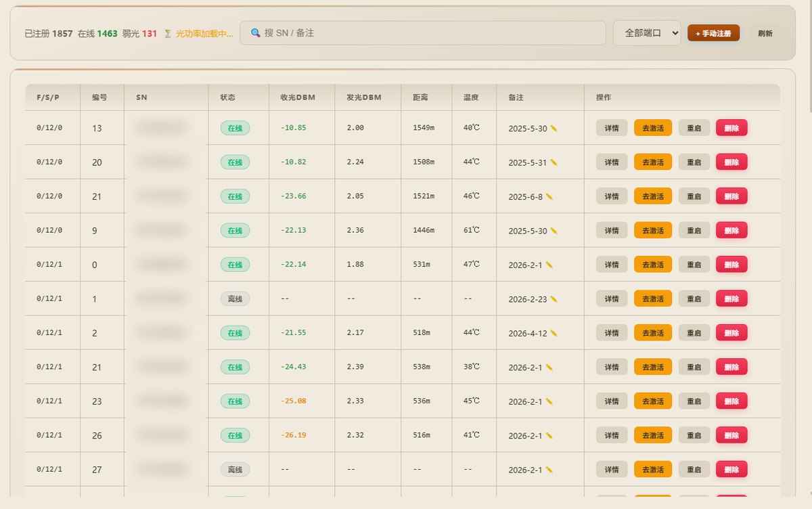The image size is (812, 509).
Task: Open the 全部端口 port dropdown
Action: (x=647, y=32)
